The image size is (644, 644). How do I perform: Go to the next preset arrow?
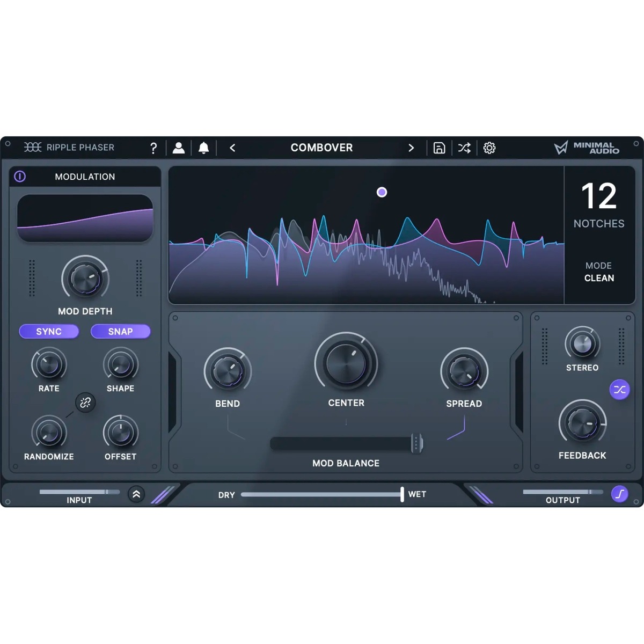pyautogui.click(x=411, y=148)
